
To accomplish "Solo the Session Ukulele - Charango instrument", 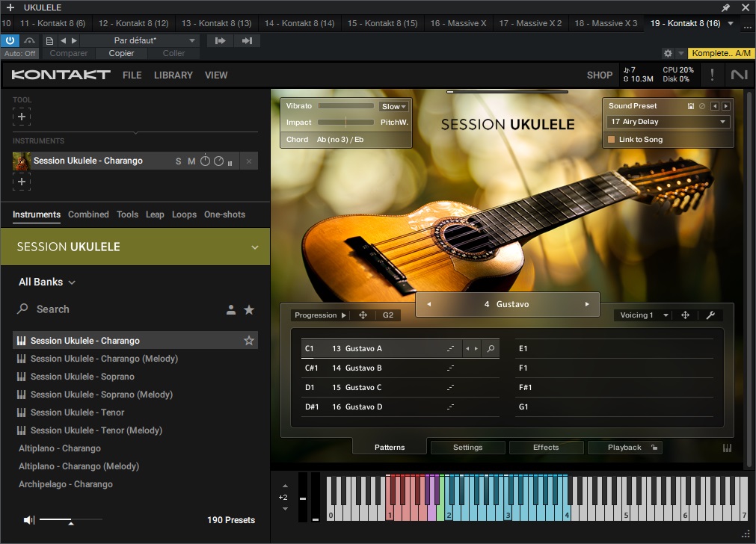I will (178, 161).
